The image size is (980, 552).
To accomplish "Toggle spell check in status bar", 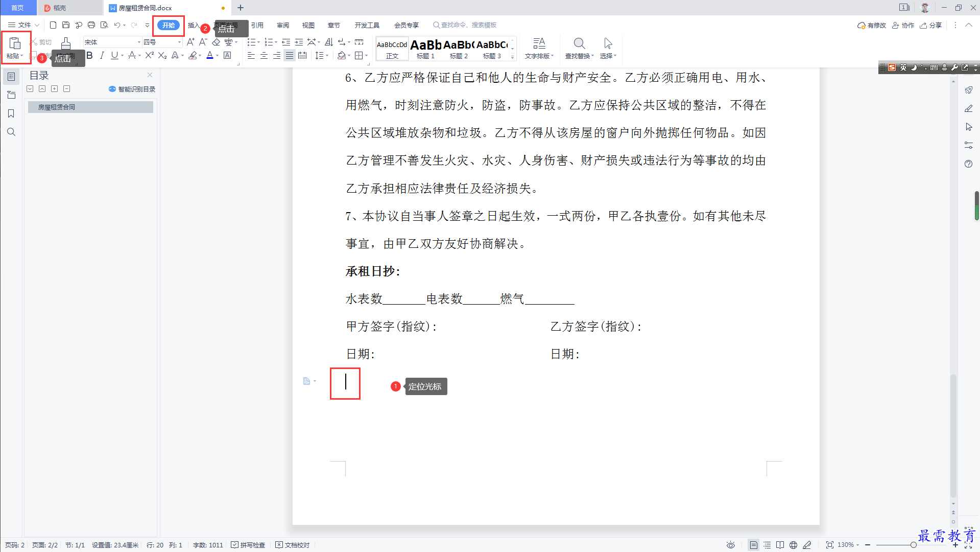I will click(248, 545).
